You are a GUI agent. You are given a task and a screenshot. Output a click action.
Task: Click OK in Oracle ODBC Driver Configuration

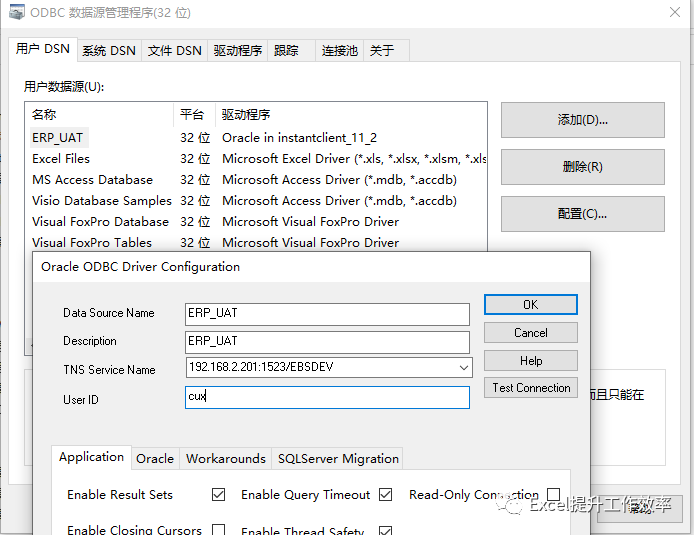coord(530,304)
